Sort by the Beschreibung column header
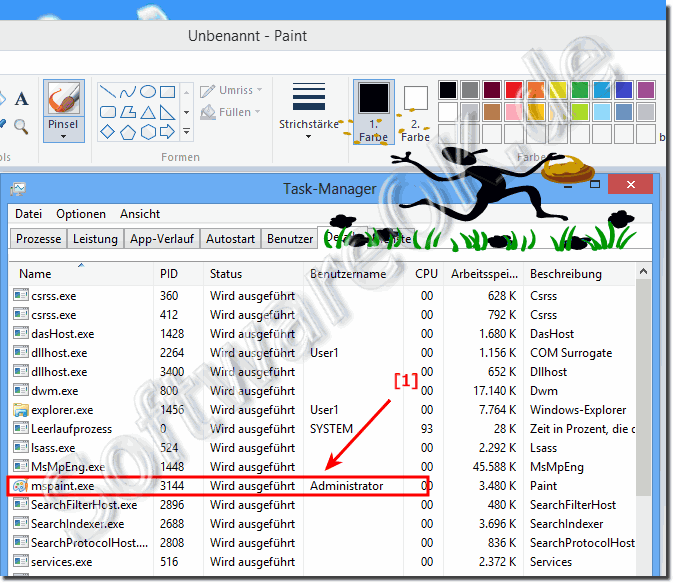 click(579, 274)
